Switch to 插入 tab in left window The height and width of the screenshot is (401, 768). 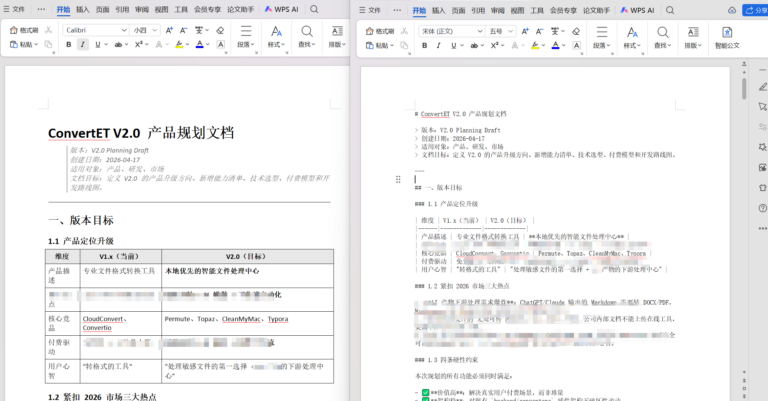tap(83, 9)
